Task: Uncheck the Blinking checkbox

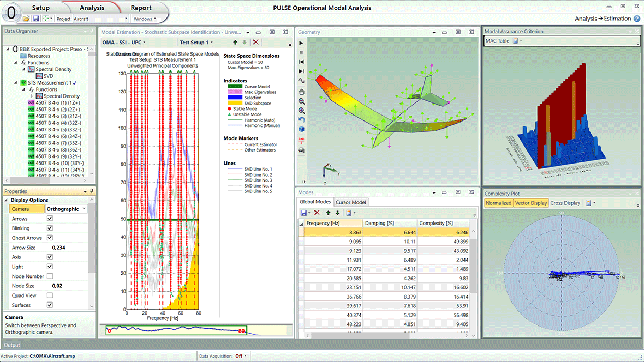Action: coord(50,228)
